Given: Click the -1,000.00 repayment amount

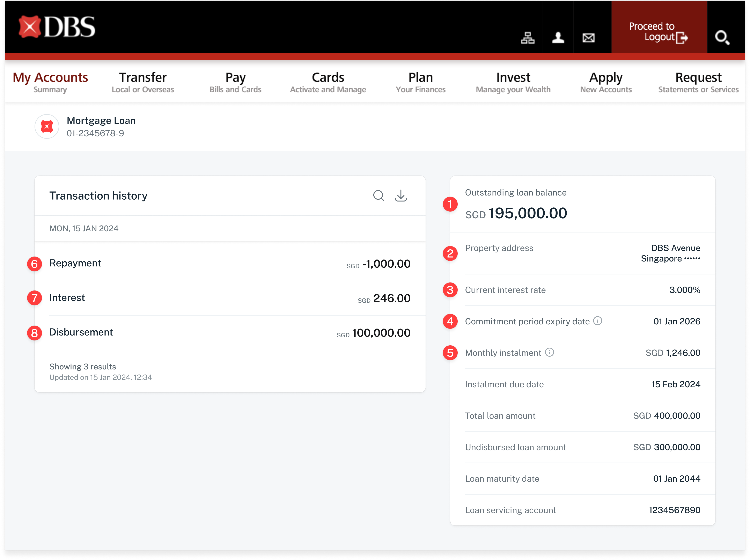Looking at the screenshot, I should tap(386, 264).
